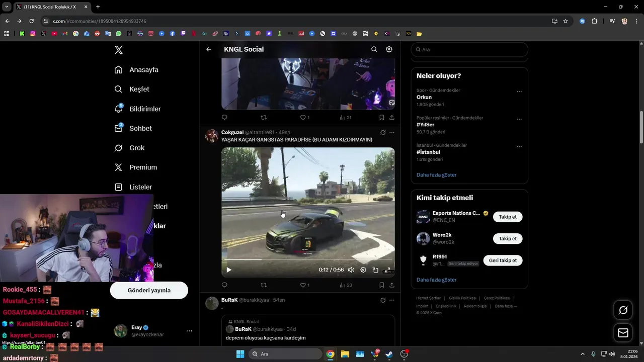Screen dimensions: 644x362
Task: Open the Orkun trending topic
Action: [x=424, y=97]
